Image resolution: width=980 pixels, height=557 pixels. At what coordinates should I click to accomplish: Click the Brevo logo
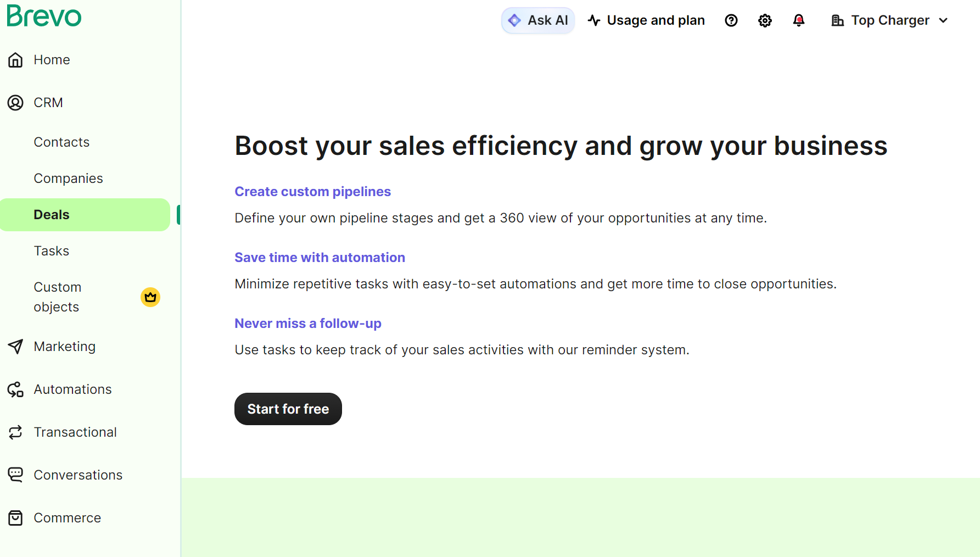(x=44, y=16)
